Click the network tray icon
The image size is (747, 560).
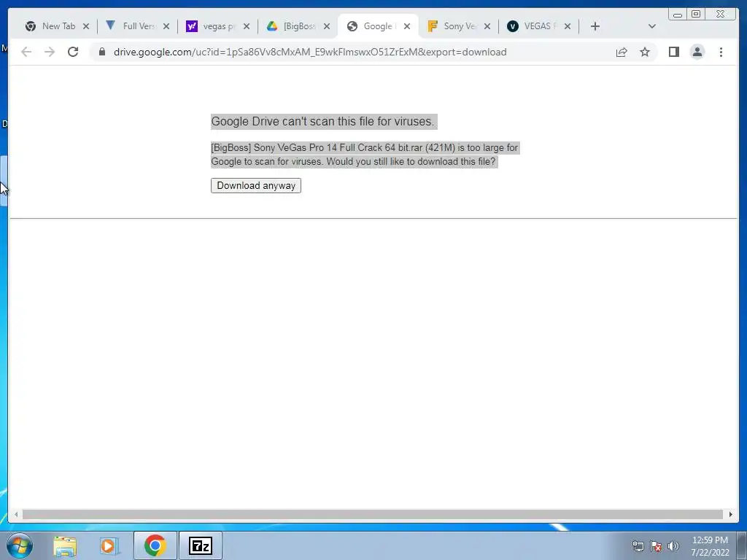[638, 546]
